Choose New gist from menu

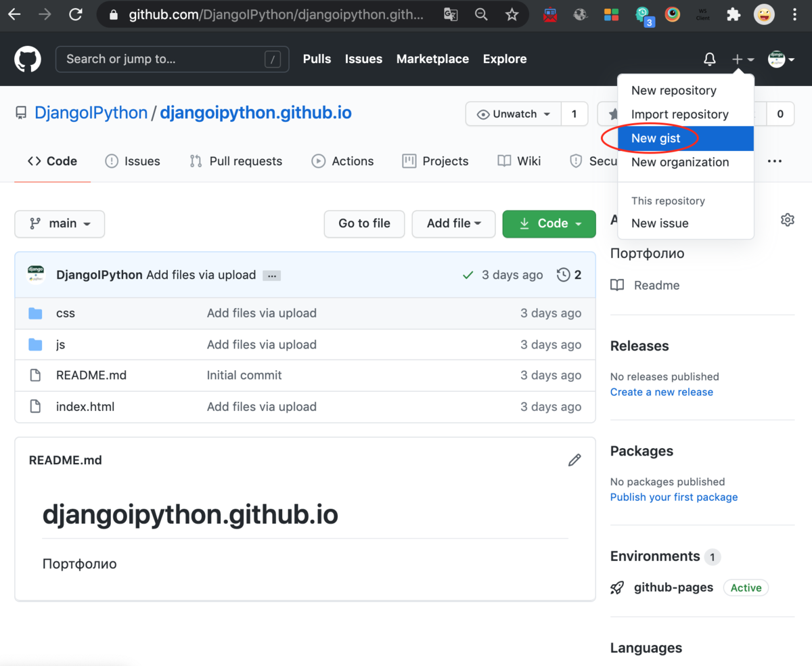[686, 138]
